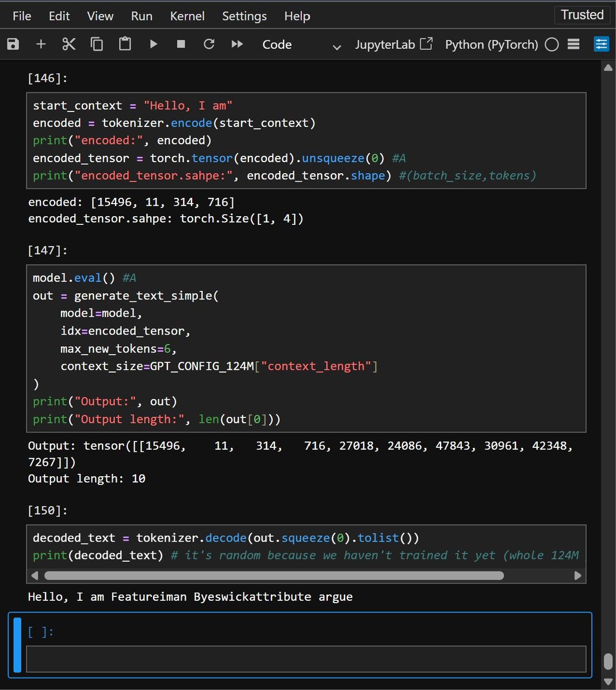Click the line print("Output length:", len(out[0]))
This screenshot has height=690, width=616.
156,419
